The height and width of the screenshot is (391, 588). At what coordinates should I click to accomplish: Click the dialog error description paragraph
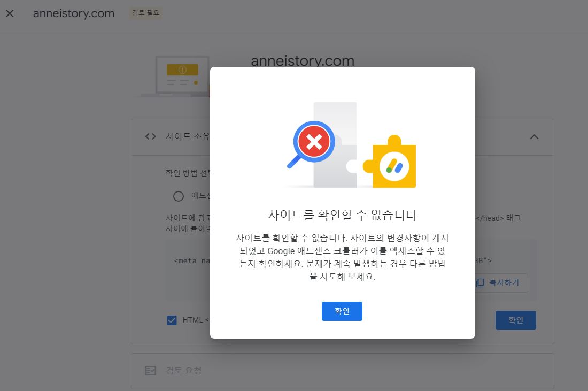click(342, 257)
